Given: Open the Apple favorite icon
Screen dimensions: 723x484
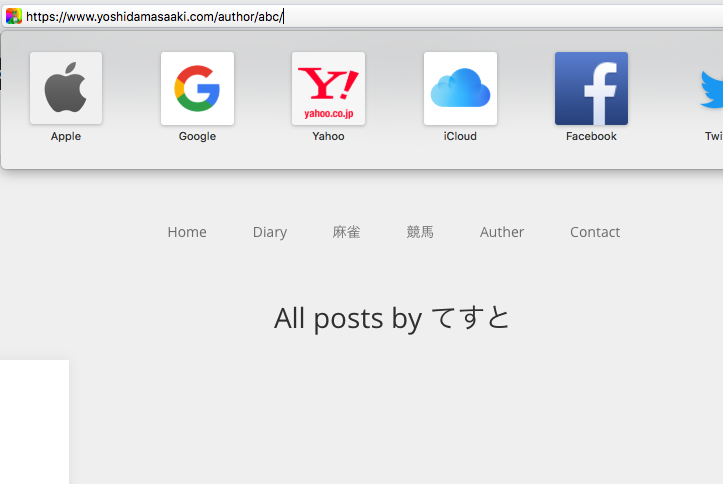Looking at the screenshot, I should click(66, 88).
